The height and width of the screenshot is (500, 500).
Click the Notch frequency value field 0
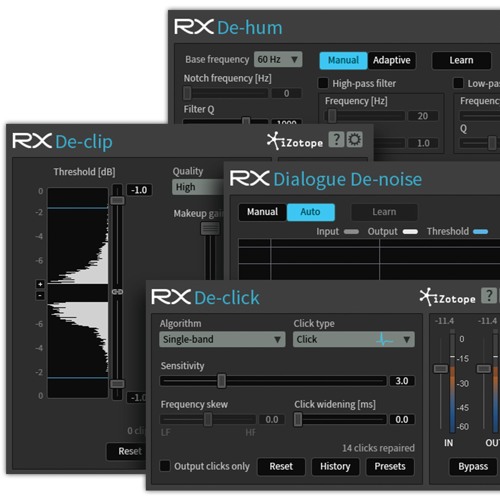(x=287, y=93)
